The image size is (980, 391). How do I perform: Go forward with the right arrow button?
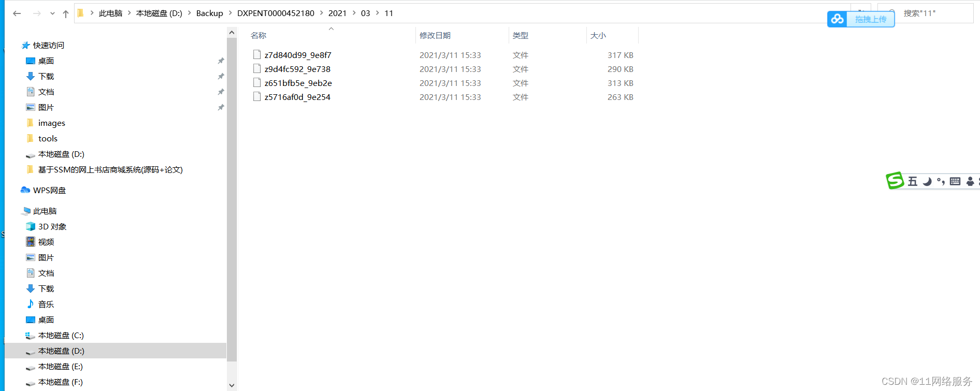click(x=37, y=13)
